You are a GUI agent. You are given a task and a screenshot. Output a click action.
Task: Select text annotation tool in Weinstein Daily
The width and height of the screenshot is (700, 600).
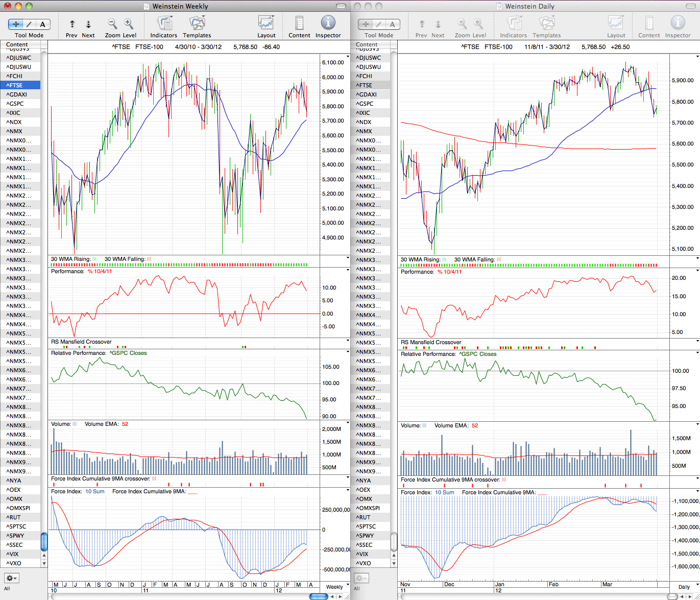pos(392,24)
